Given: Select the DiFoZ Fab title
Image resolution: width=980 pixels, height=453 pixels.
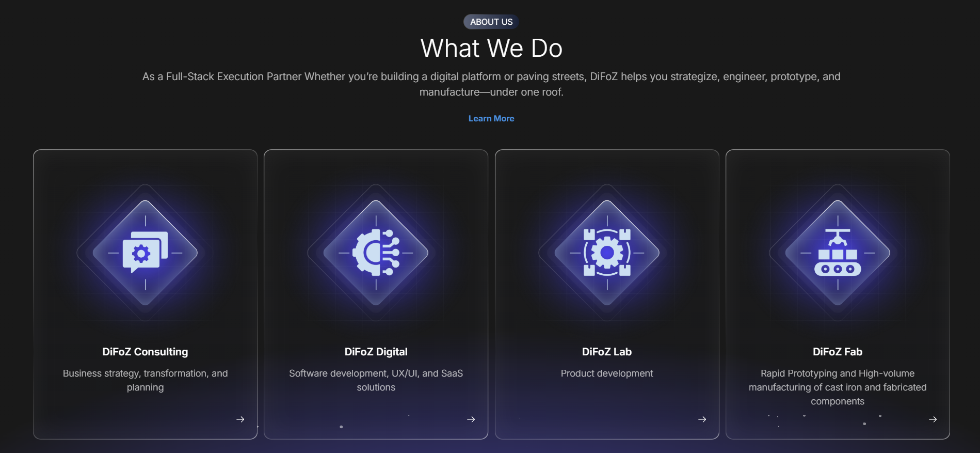Looking at the screenshot, I should click(x=838, y=352).
